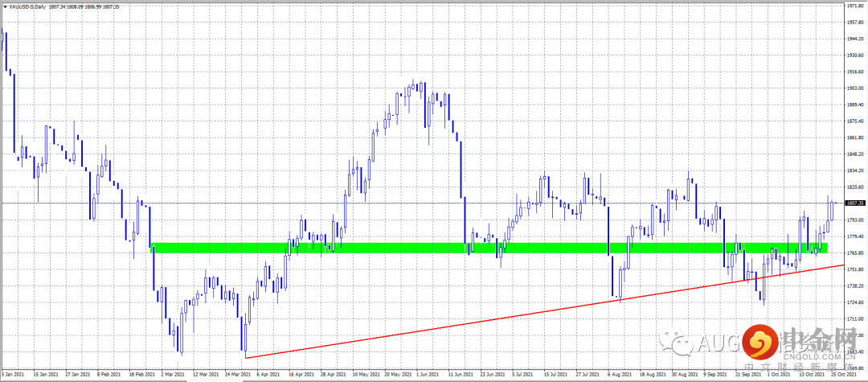Click the 1848.20 price axis label
The image size is (868, 382).
tap(855, 154)
